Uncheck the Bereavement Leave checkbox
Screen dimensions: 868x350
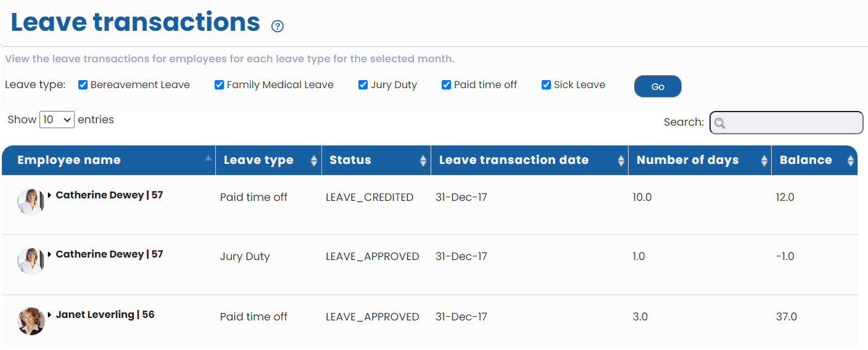83,85
